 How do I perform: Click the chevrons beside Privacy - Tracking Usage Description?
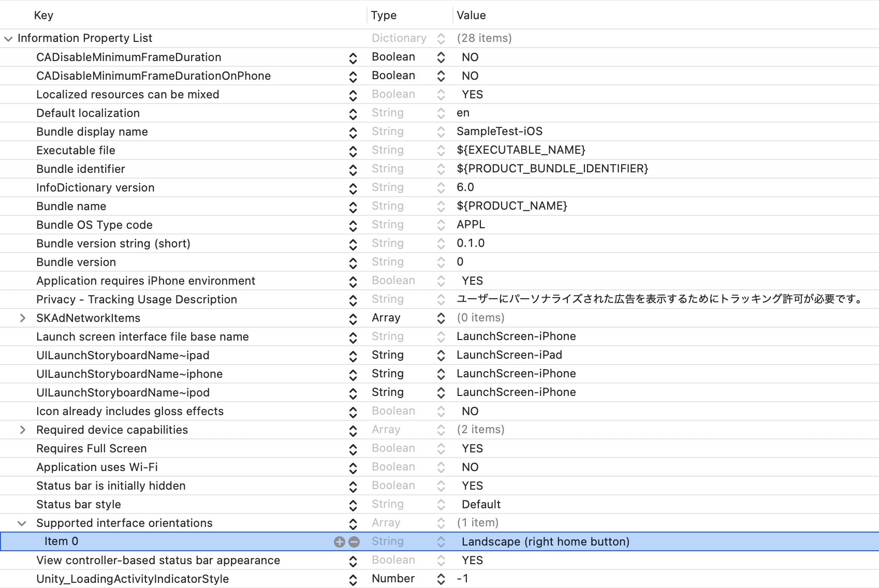point(353,299)
